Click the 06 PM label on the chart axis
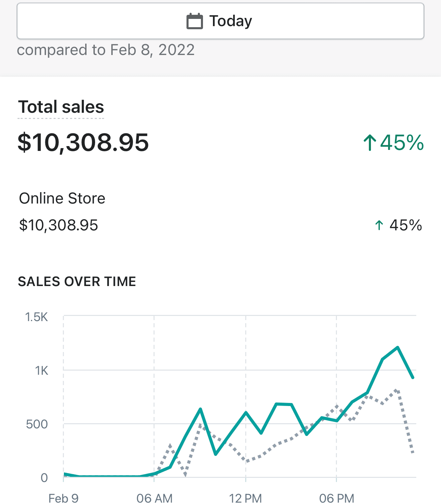Image resolution: width=441 pixels, height=504 pixels. click(x=336, y=498)
